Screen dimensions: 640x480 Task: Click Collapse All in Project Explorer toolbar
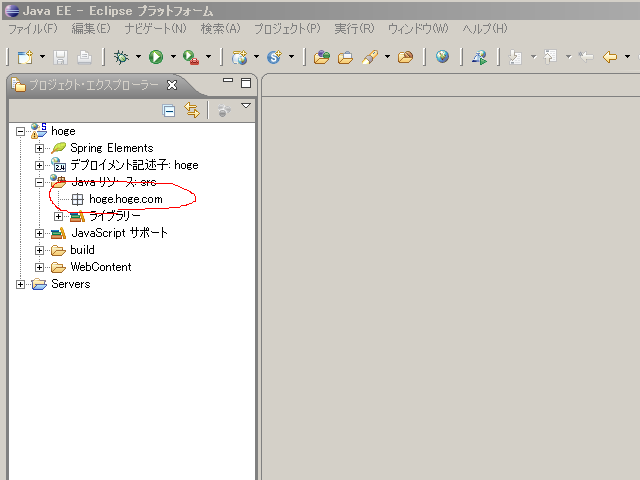[169, 111]
